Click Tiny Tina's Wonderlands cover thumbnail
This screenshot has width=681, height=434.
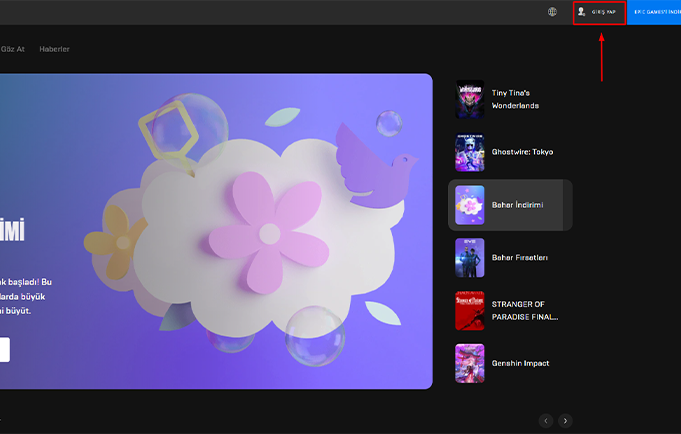point(470,99)
